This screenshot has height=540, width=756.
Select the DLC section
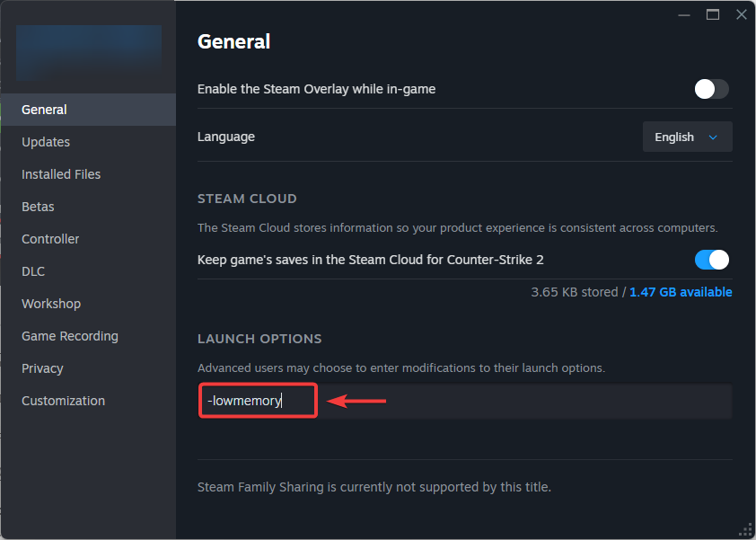(x=33, y=271)
